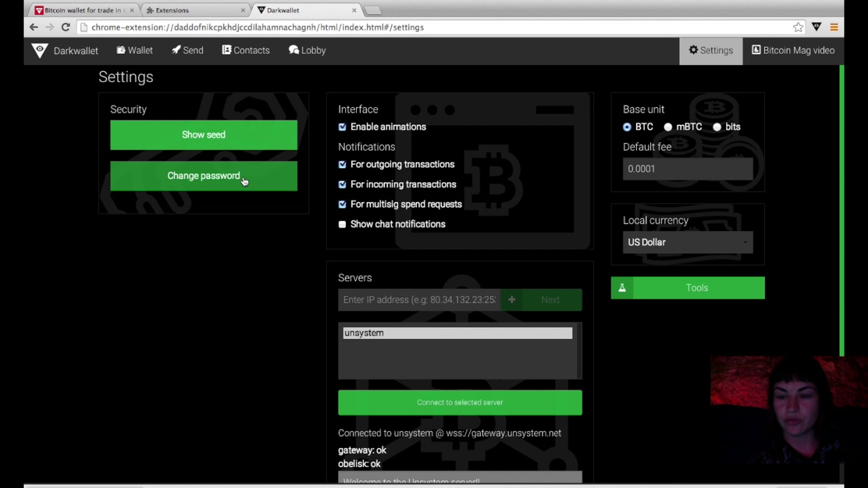Open the Chrome hamburger menu
This screenshot has height=488, width=868.
click(834, 27)
